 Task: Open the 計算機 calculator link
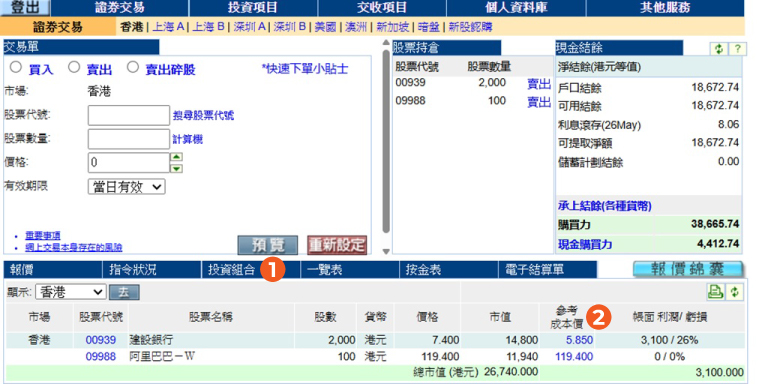[188, 139]
